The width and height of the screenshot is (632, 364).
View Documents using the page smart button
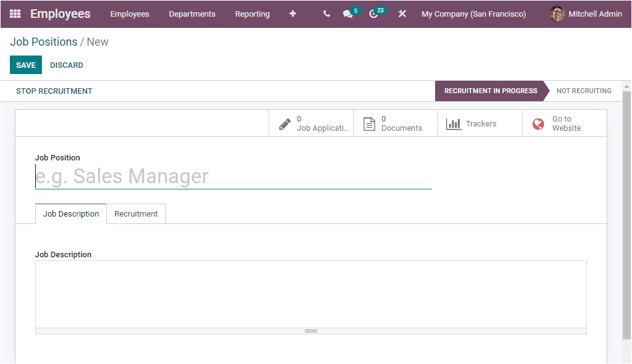click(x=395, y=123)
